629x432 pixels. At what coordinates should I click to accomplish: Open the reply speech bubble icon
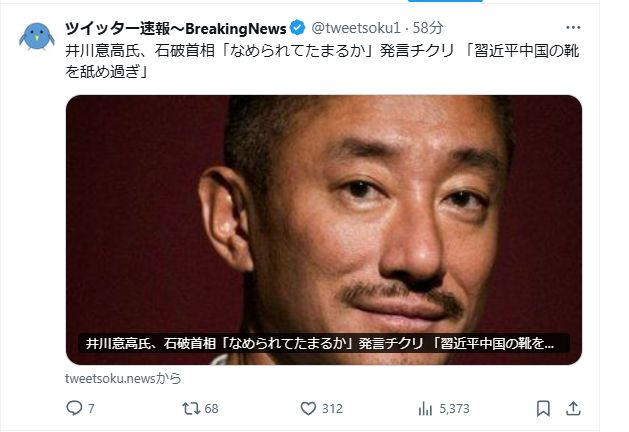tap(74, 408)
